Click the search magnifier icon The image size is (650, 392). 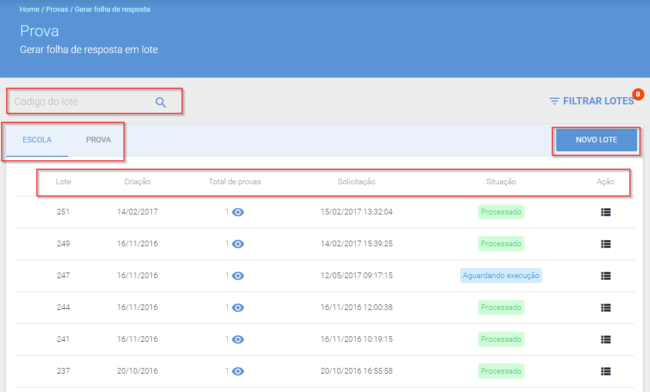(x=161, y=102)
